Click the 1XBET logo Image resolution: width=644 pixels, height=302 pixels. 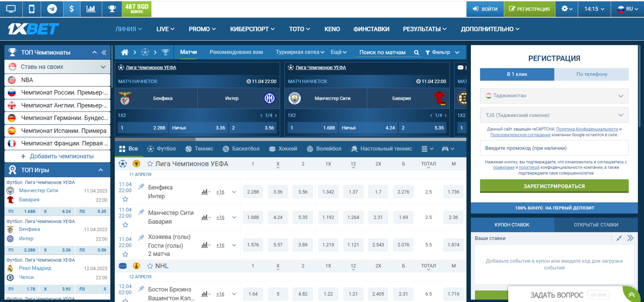tap(34, 29)
